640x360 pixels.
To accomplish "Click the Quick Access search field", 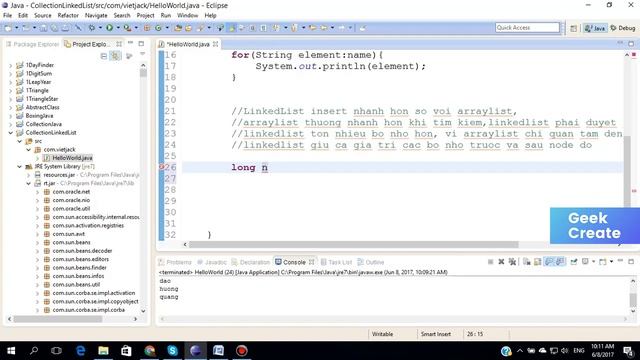I will (x=527, y=27).
